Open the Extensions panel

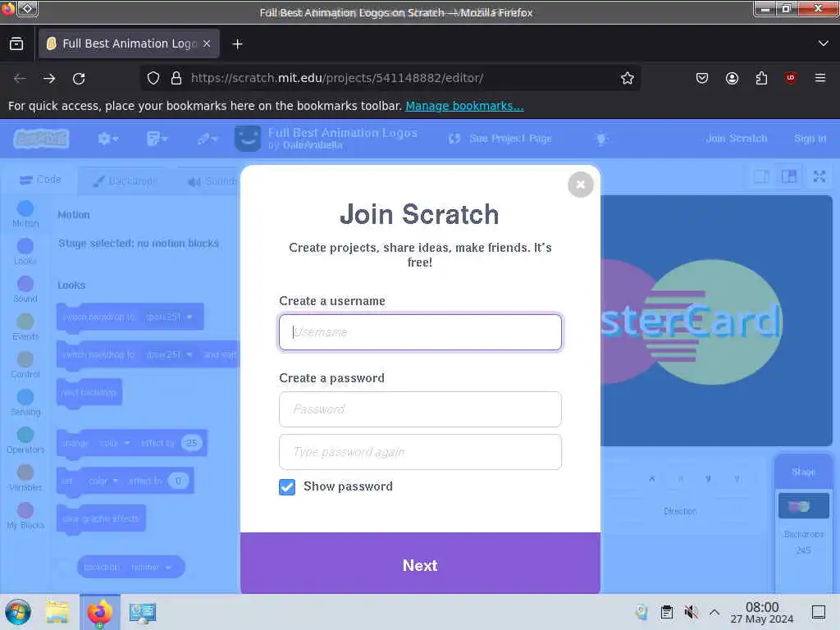(x=761, y=78)
